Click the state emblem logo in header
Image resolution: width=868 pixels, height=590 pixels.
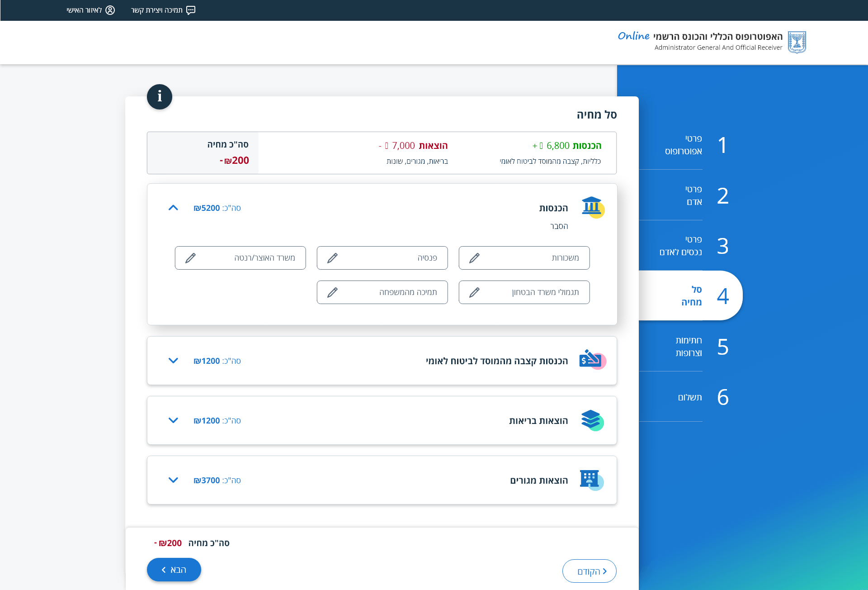(797, 42)
